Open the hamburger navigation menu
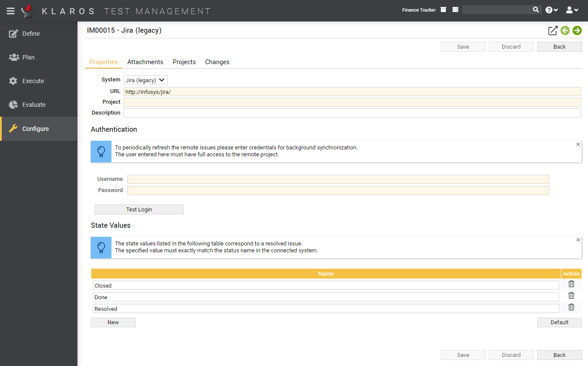This screenshot has width=588, height=366. coord(10,11)
